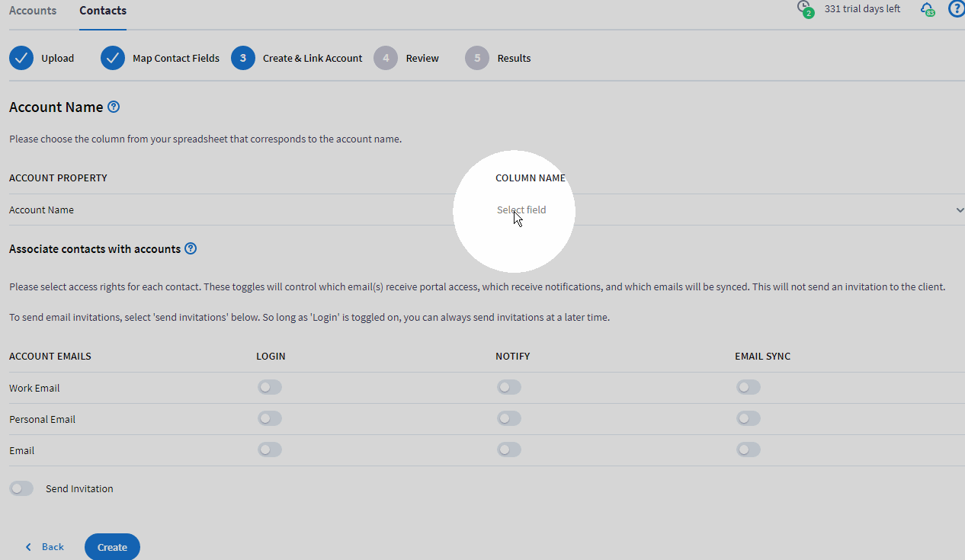Click the ACCOUNT PROPERTY column header
965x560 pixels.
(58, 178)
